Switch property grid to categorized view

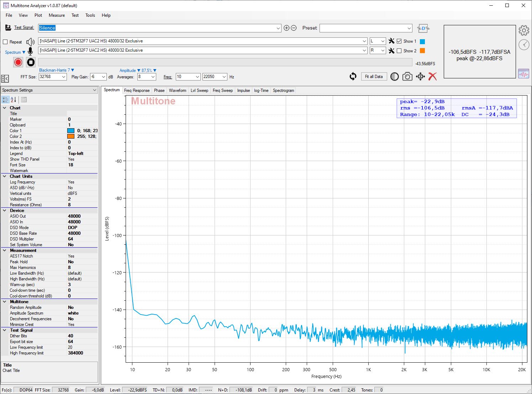click(6, 99)
